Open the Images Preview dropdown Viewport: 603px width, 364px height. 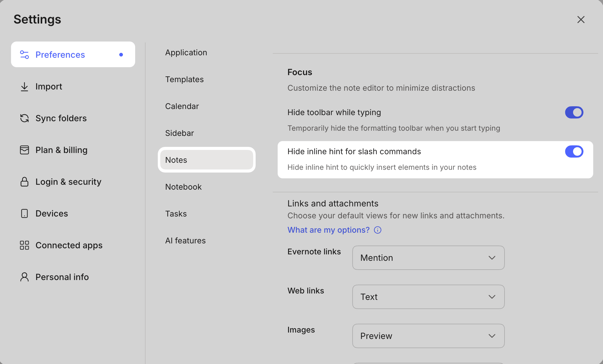(428, 336)
